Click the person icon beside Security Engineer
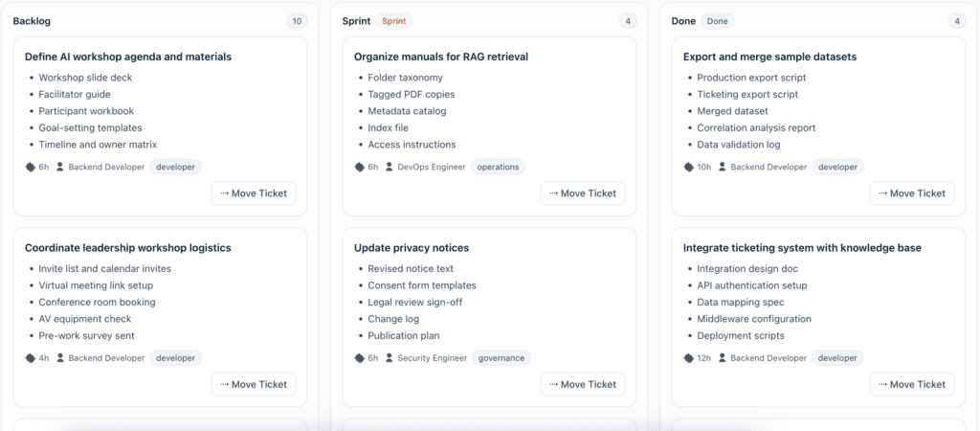980x431 pixels. [390, 358]
